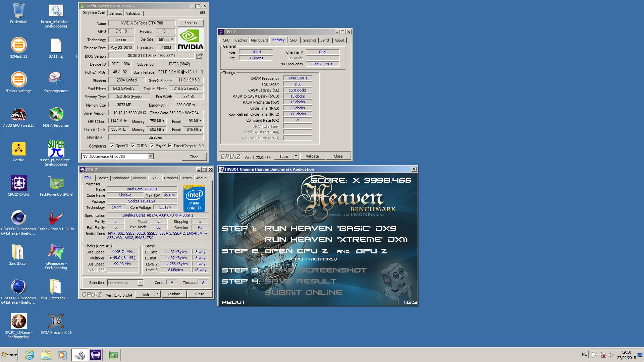Click RUN HEAVEN "XTREME" DX11
The width and height of the screenshot is (644, 362).
tap(336, 240)
